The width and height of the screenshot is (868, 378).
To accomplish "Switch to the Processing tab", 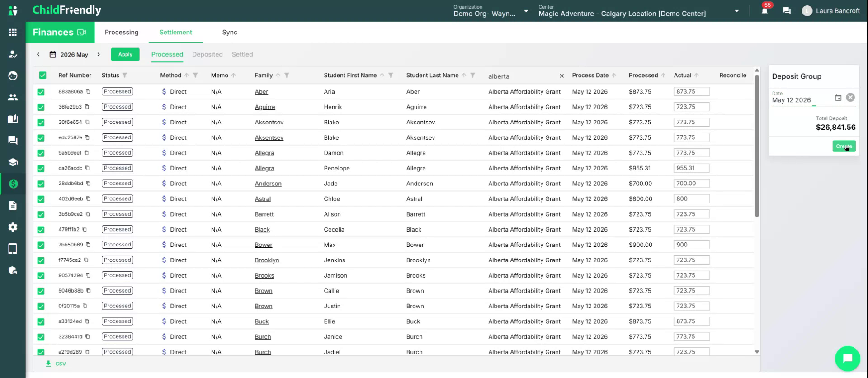I will [x=122, y=32].
